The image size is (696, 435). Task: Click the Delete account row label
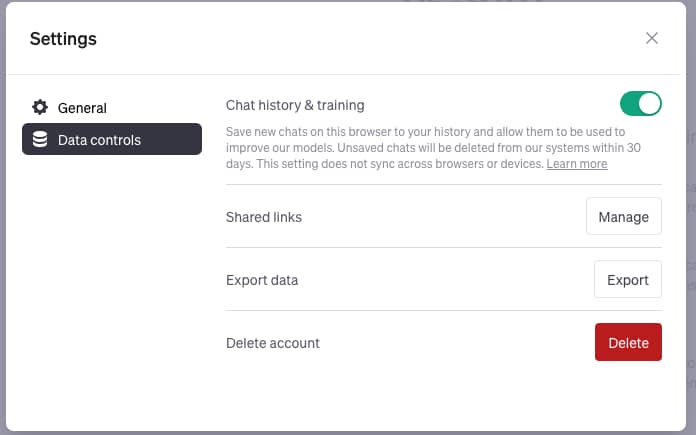coord(273,343)
